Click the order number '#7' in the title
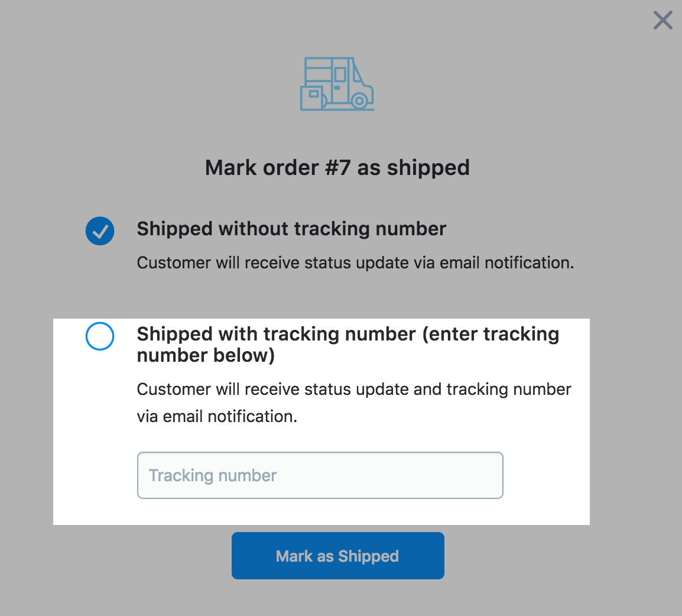 coord(338,167)
